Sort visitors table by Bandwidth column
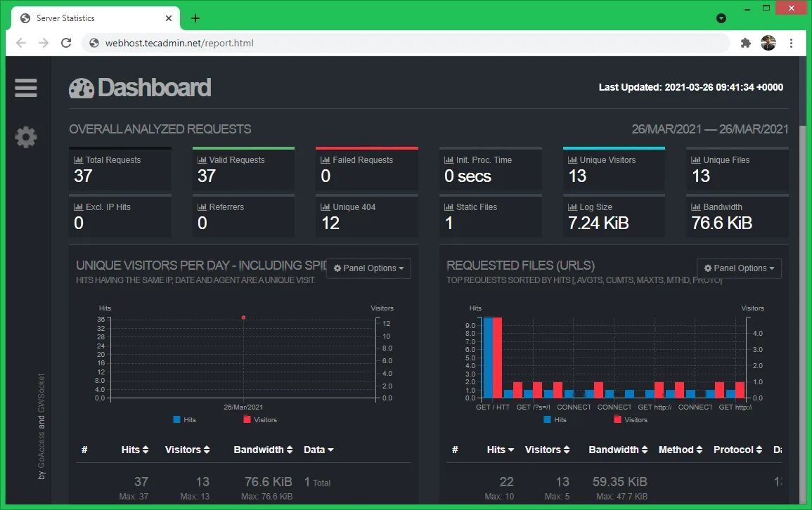 (263, 450)
